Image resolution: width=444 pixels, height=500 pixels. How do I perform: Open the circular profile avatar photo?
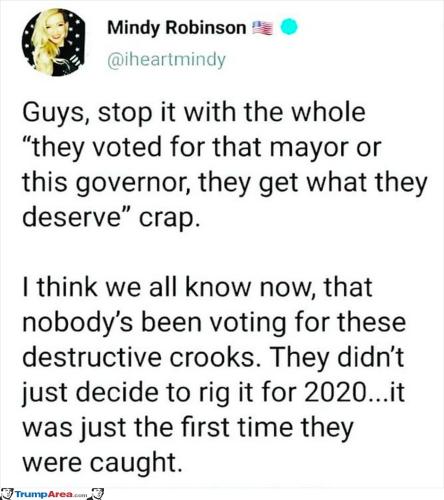pyautogui.click(x=53, y=43)
